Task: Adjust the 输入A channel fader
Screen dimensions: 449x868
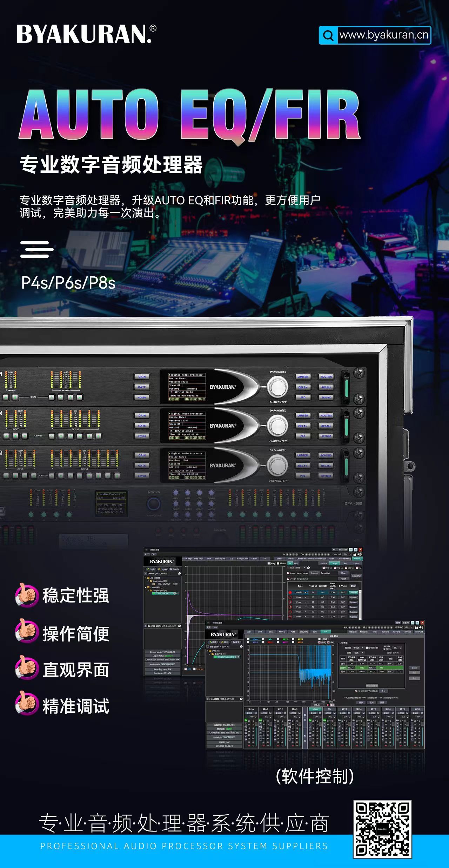Action: (x=256, y=724)
